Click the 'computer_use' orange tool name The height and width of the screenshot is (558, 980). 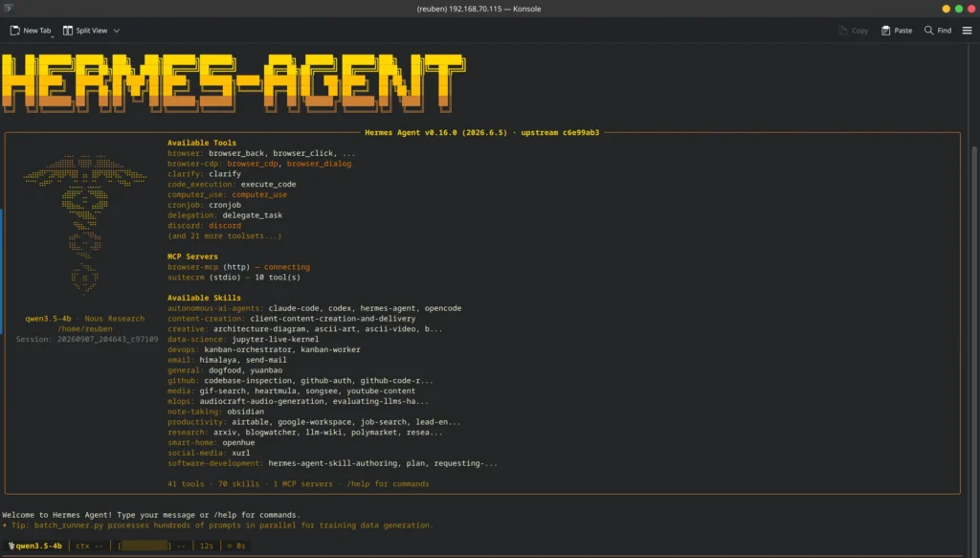click(x=259, y=194)
